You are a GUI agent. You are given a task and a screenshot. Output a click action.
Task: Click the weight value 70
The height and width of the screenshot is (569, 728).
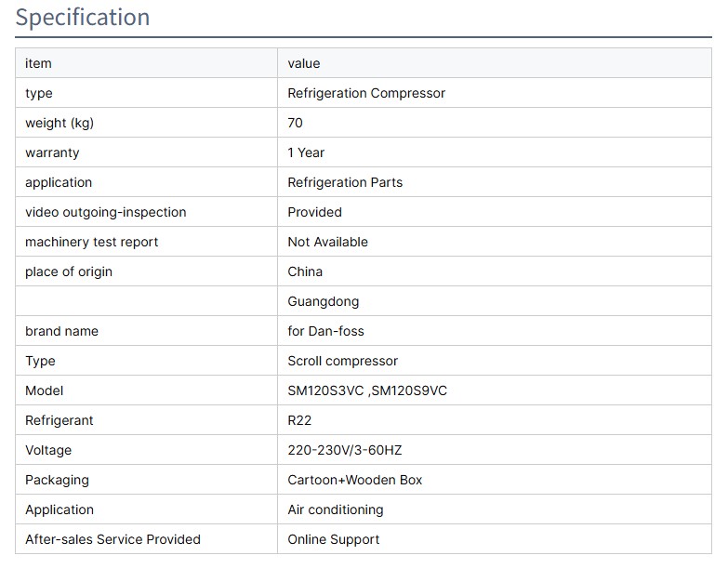pyautogui.click(x=296, y=123)
